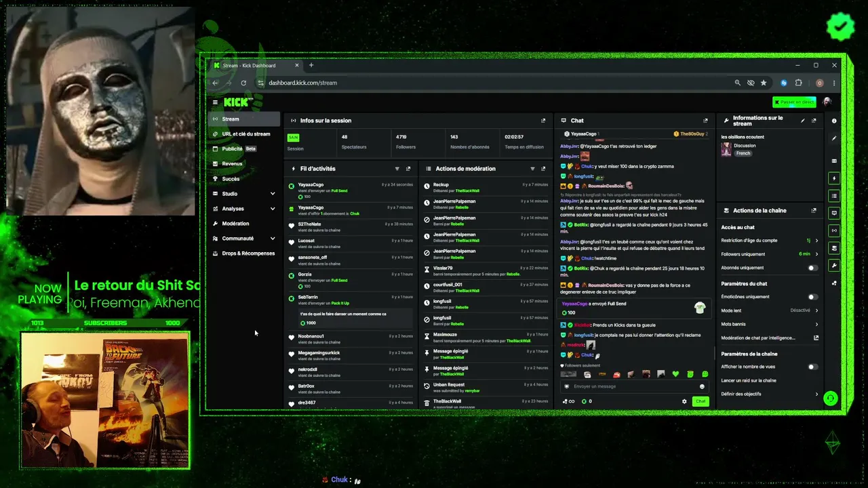Open Chrome's extensions puzzle icon

(798, 83)
